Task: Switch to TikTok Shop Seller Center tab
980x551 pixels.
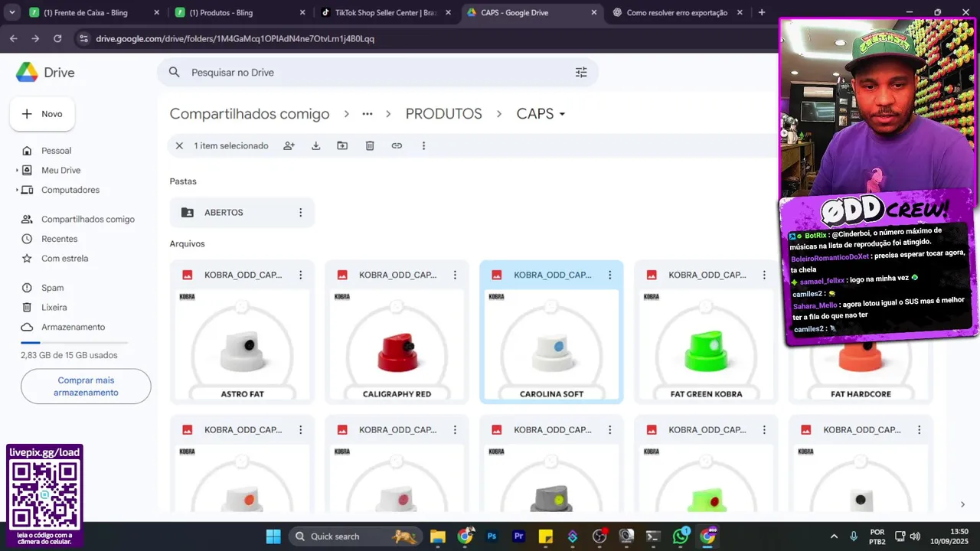Action: [385, 12]
